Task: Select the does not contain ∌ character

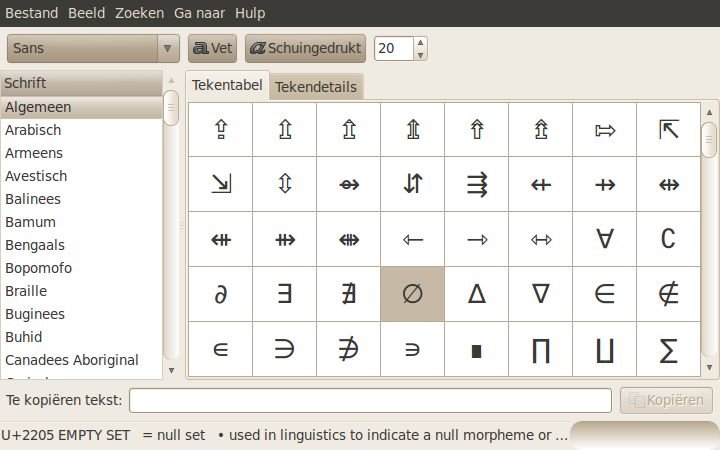Action: [x=349, y=349]
